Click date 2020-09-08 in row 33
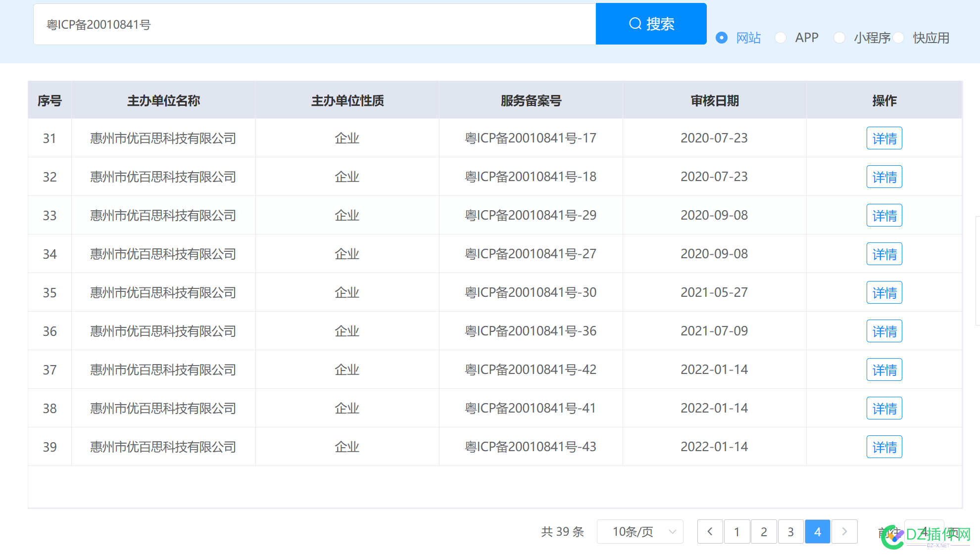This screenshot has height=557, width=980. point(714,215)
